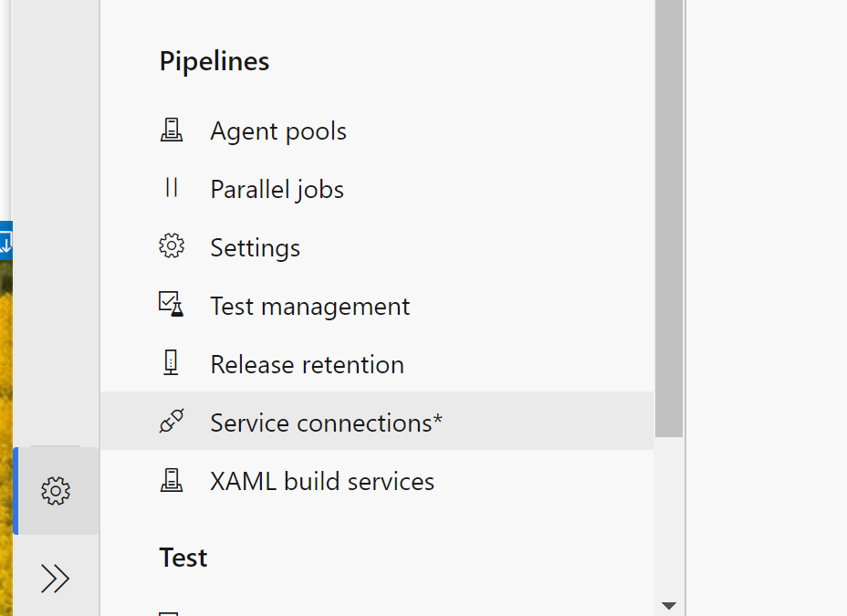Open the Agent pools page
The image size is (847, 616).
(278, 131)
